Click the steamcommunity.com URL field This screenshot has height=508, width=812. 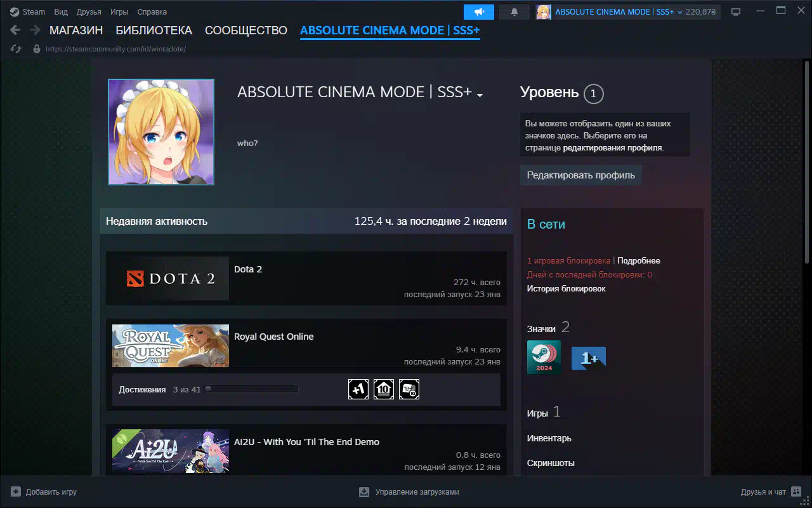click(x=116, y=49)
